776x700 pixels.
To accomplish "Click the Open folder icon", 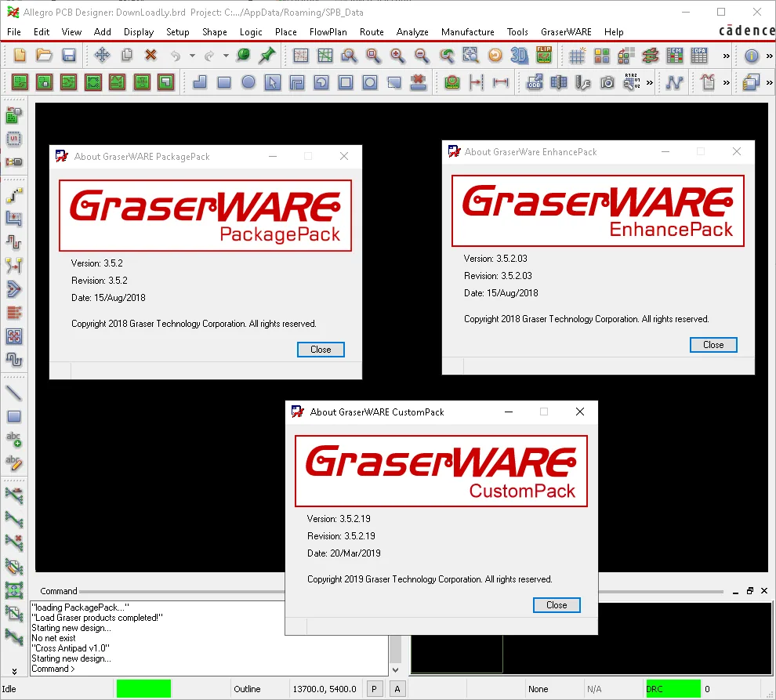I will pyautogui.click(x=44, y=56).
